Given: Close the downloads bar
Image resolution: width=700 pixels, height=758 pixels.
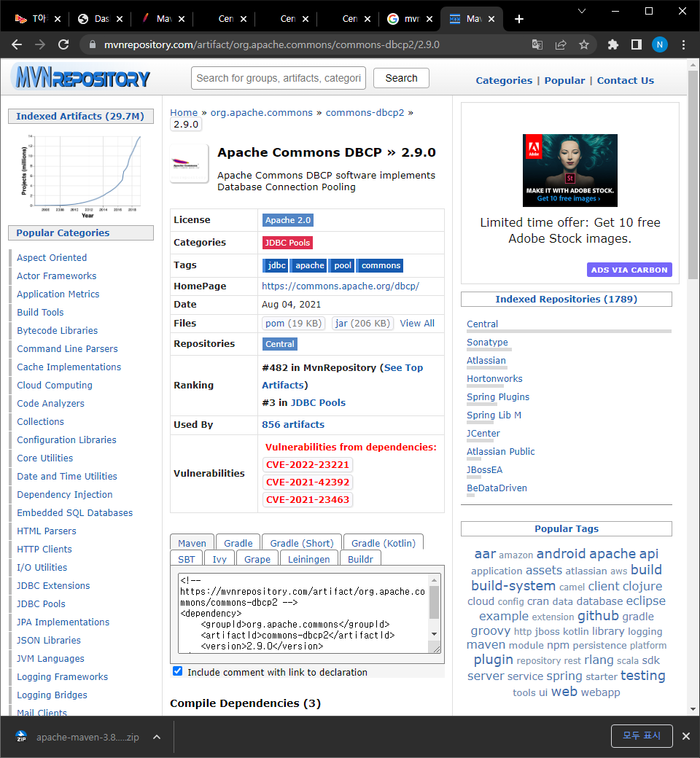Looking at the screenshot, I should (686, 736).
